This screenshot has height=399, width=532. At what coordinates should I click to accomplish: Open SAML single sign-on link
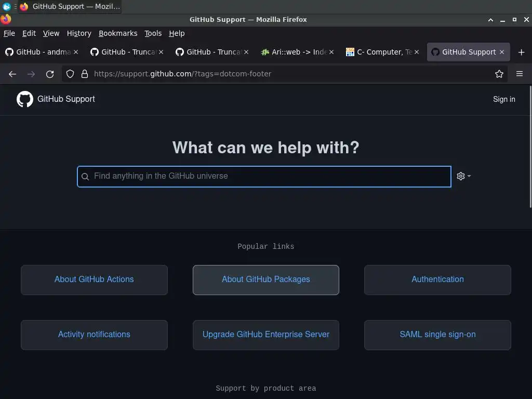tap(437, 335)
